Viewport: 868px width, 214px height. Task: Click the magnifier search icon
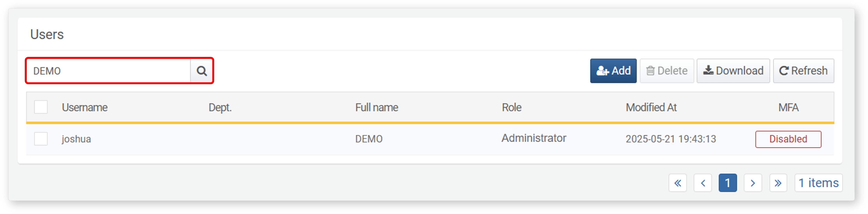[202, 71]
